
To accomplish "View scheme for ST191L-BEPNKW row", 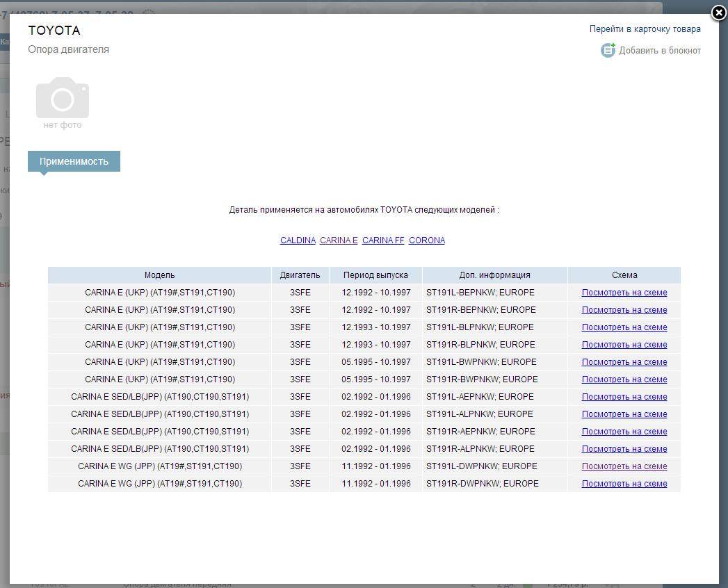I will (624, 293).
